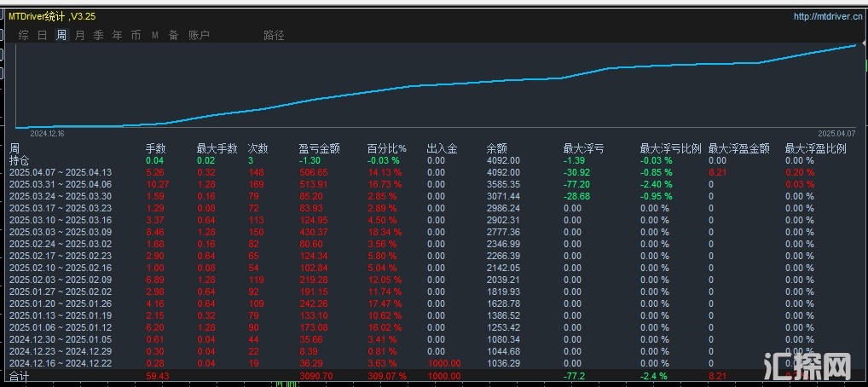Click the 出入金 column header

[x=443, y=148]
